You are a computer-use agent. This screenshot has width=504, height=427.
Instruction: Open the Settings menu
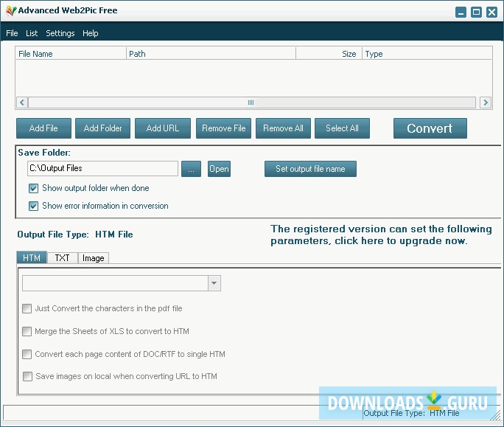click(60, 33)
